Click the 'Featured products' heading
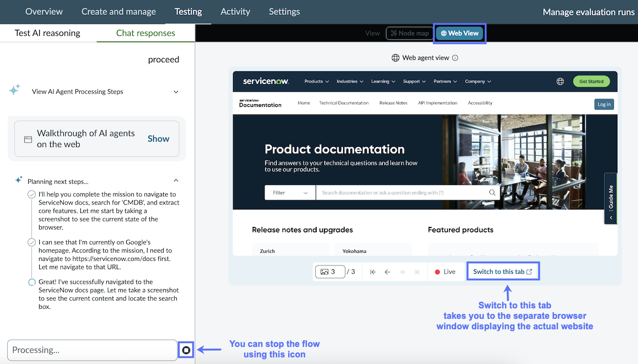This screenshot has height=364, width=638. 461,230
